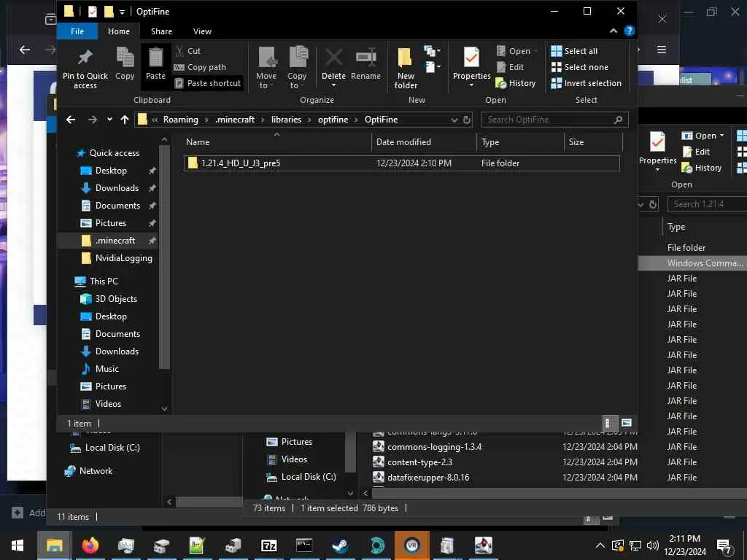The height and width of the screenshot is (560, 747).
Task: Select commons-logging-1.3.4 in back window
Action: (x=434, y=447)
